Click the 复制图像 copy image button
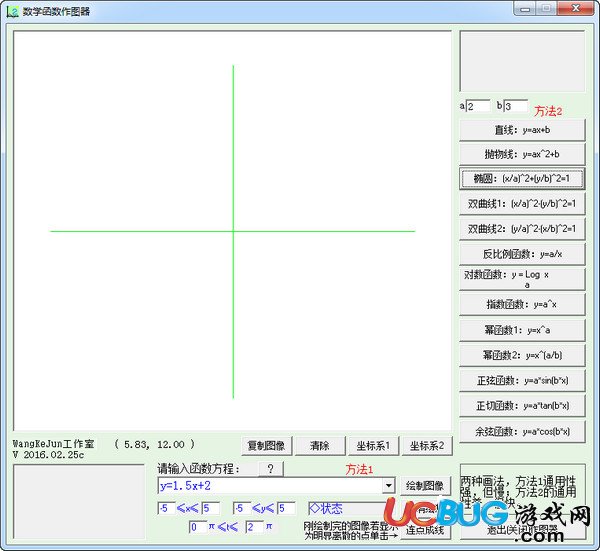Screen dimensions: 600x551 [x=266, y=446]
